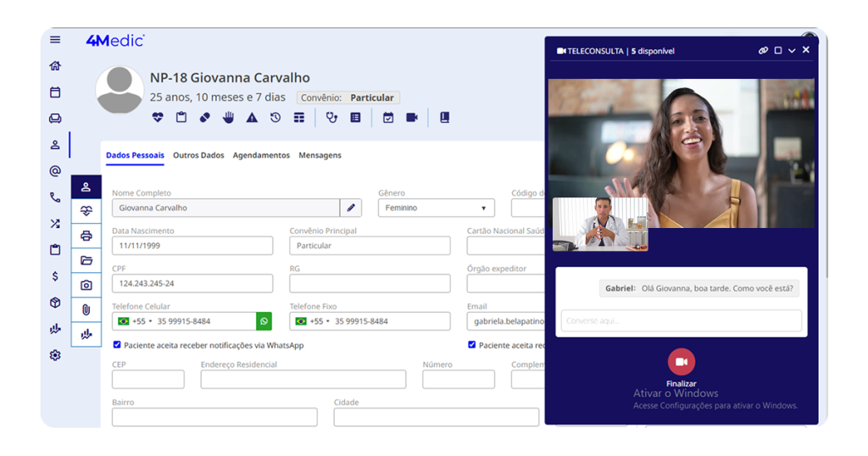868x456 pixels.
Task: Click the pencil edit icon beside Nome Completo
Action: pos(351,208)
